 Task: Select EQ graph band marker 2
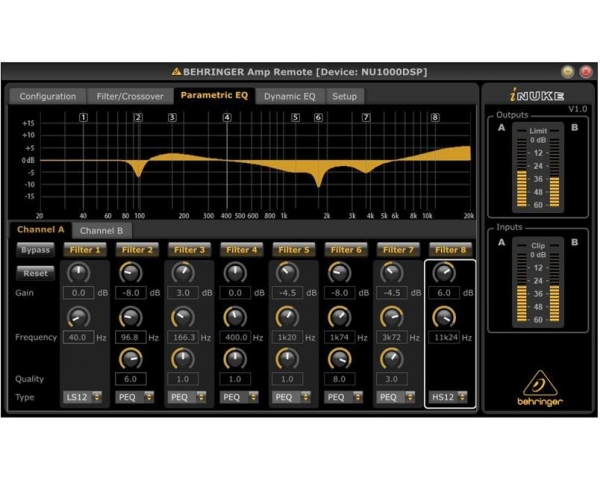138,117
